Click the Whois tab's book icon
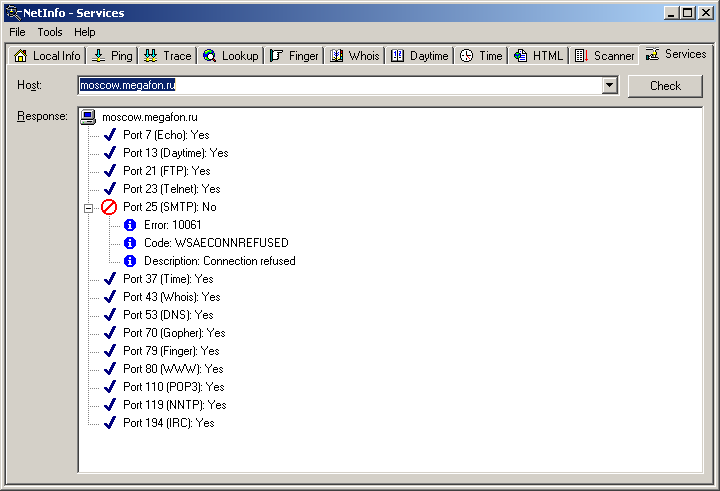Screen dimensions: 720x491 (337, 56)
